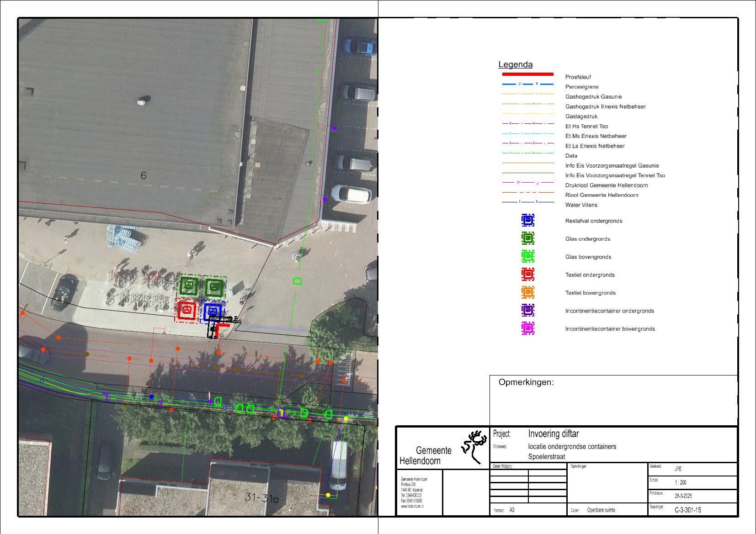Pick the magenta Incontinentiecontainer bovengronds legend icon
The image size is (756, 534).
click(x=527, y=328)
